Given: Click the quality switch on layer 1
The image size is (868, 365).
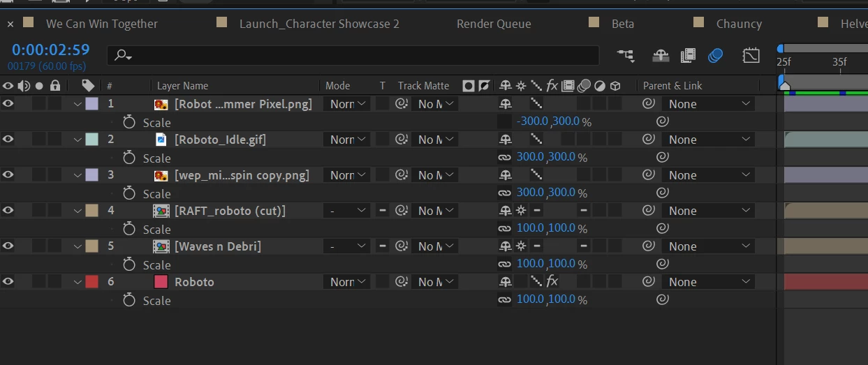Looking at the screenshot, I should 536,104.
